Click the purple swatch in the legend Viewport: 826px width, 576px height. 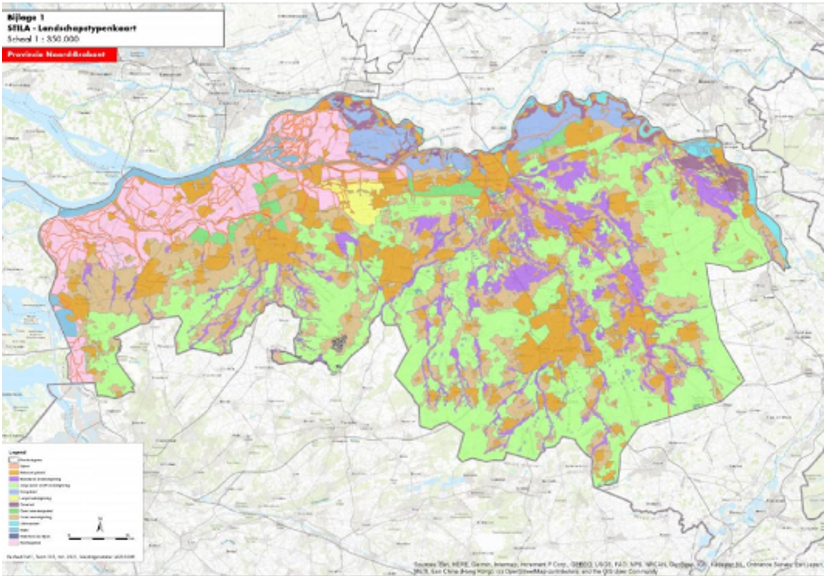pyautogui.click(x=13, y=477)
